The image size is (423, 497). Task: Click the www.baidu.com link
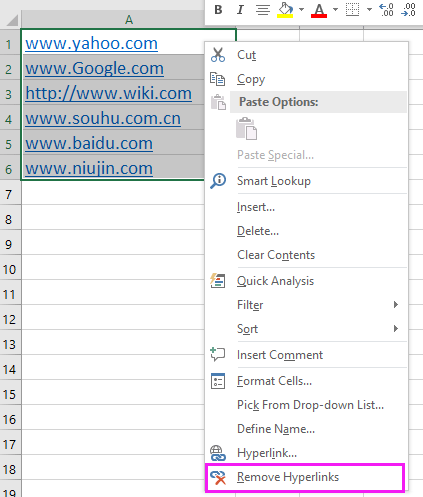pos(89,143)
